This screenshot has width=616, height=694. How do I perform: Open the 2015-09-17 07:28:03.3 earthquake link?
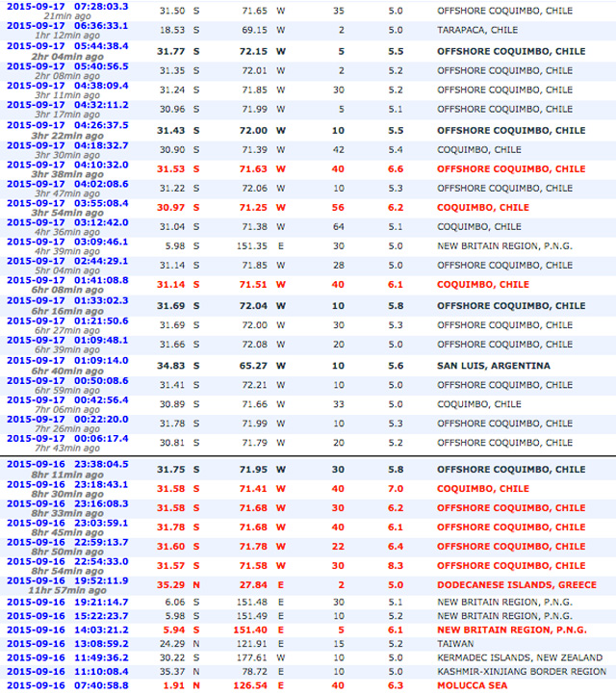(x=67, y=6)
